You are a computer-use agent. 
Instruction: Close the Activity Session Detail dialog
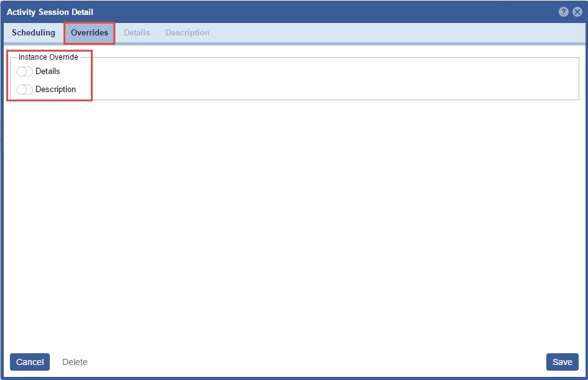click(x=577, y=12)
